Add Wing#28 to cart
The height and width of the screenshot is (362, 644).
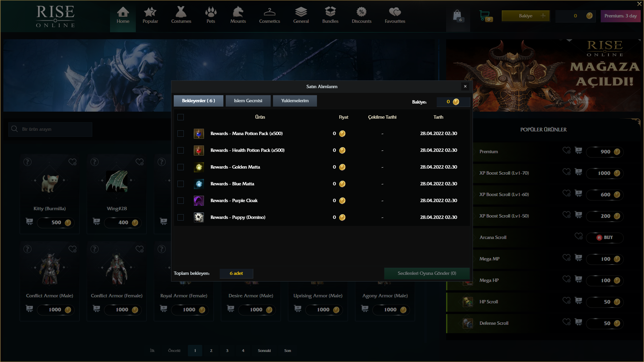97,222
